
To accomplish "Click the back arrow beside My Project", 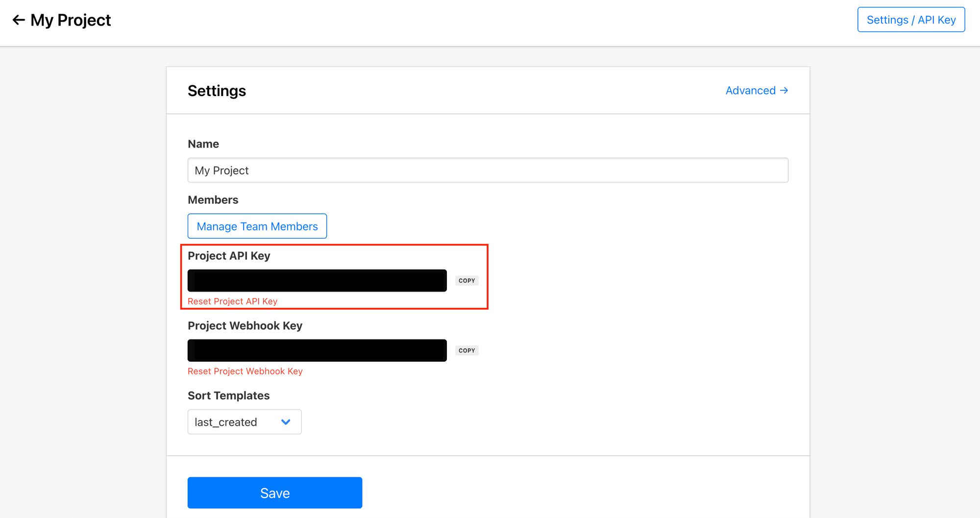I will pyautogui.click(x=19, y=20).
